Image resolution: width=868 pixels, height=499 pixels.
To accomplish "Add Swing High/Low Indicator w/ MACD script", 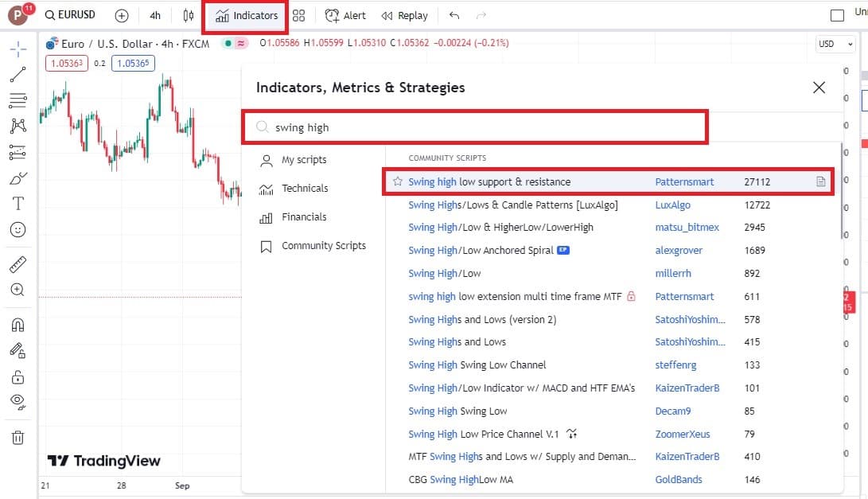I will (x=521, y=388).
